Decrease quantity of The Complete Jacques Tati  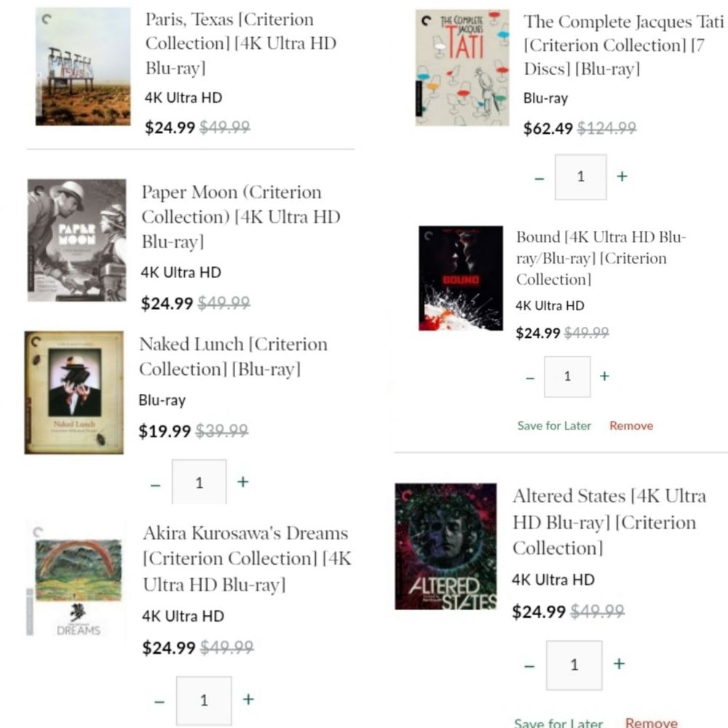click(539, 178)
